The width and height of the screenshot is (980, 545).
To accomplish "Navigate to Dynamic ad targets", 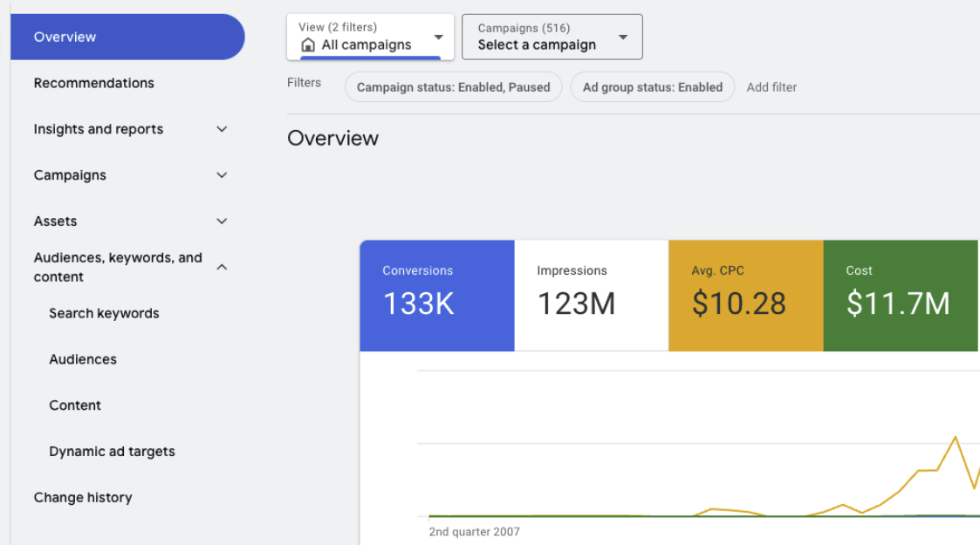I will (x=112, y=452).
